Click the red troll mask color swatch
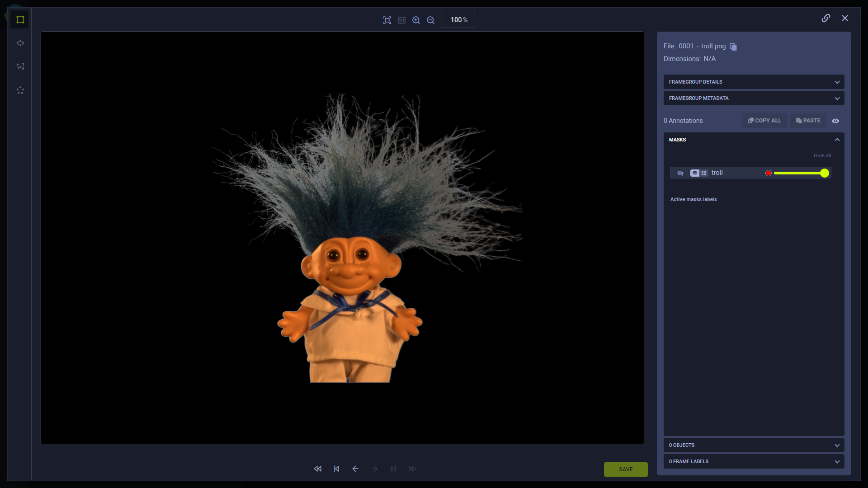 [x=768, y=173]
